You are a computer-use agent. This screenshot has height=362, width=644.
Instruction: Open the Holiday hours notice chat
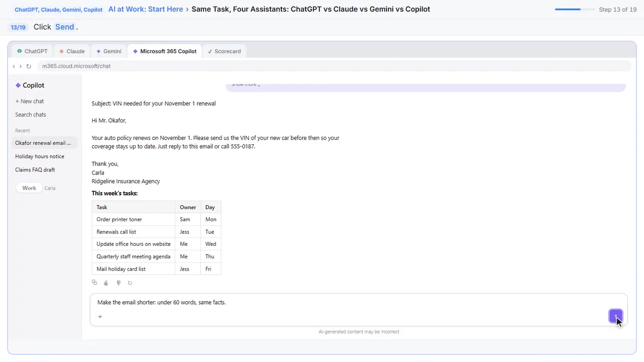pyautogui.click(x=40, y=156)
